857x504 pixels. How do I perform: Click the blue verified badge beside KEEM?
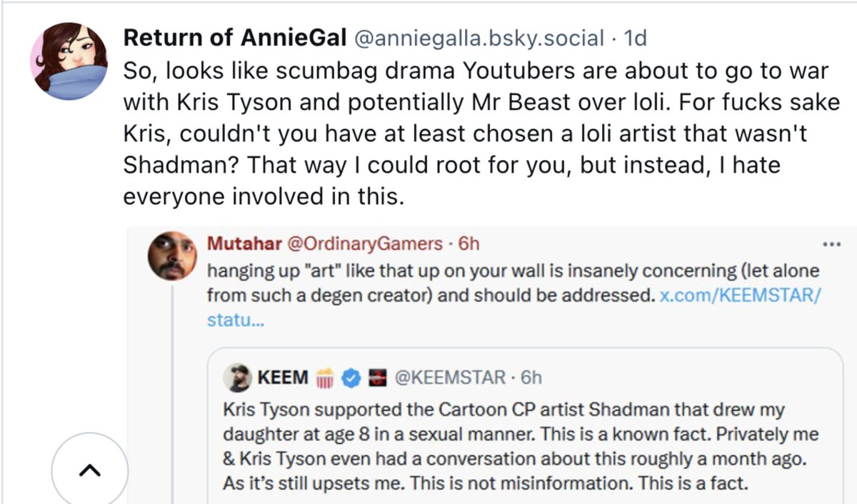350,378
